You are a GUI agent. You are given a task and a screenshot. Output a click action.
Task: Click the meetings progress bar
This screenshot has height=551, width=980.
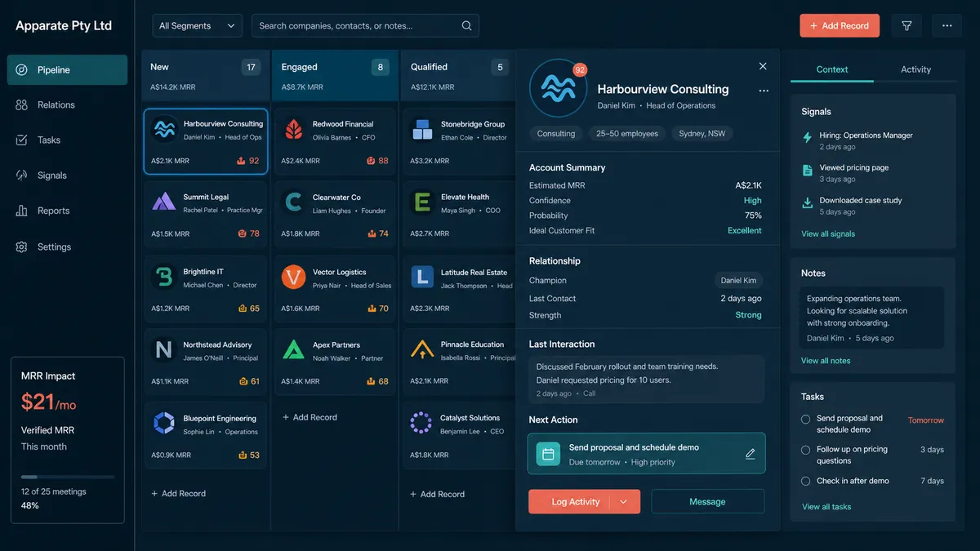68,477
